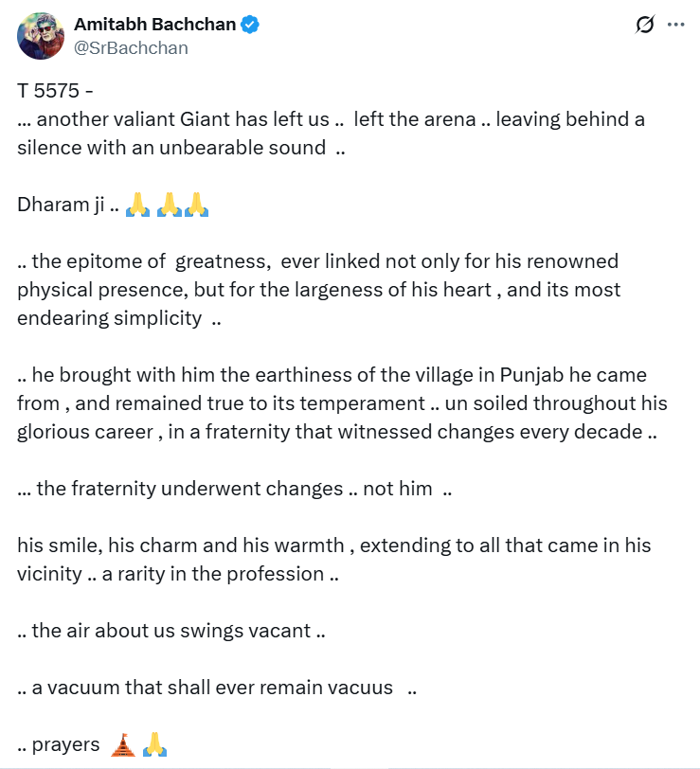
Task: Click the blue verified badge
Action: coord(250,25)
